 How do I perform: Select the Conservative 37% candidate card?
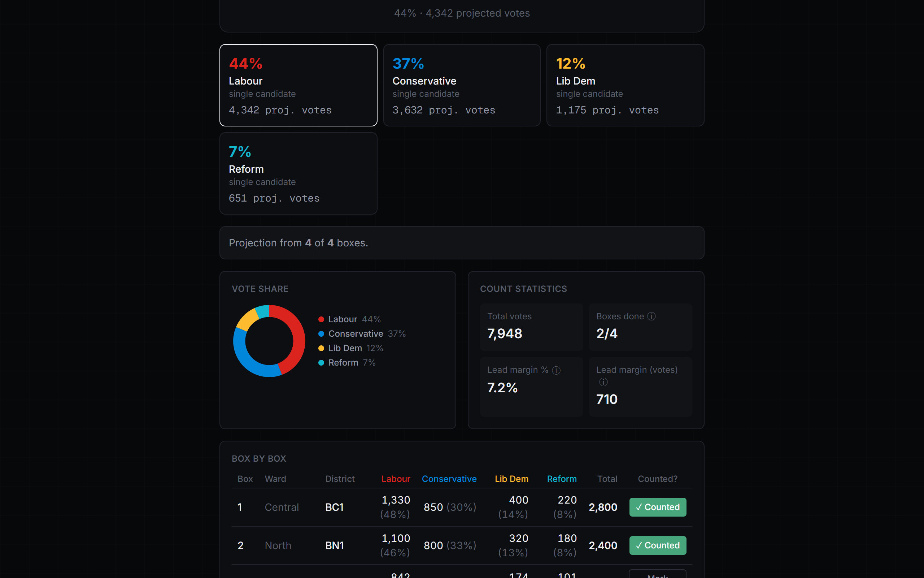462,85
